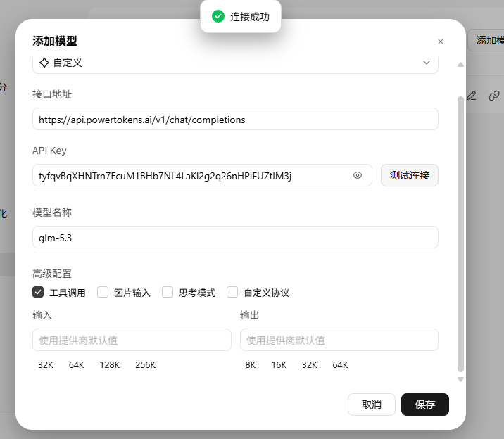Click the dialog scrollbar down arrow
The image size is (504, 439).
460,380
